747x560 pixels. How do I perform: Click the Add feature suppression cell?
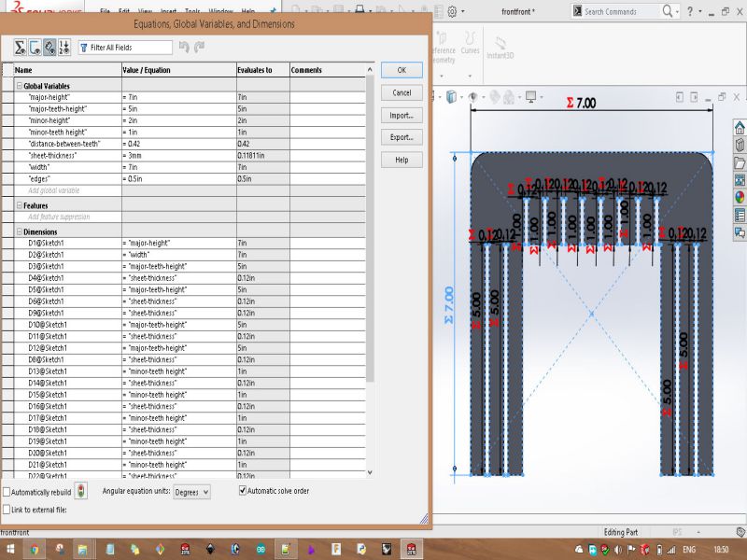click(x=67, y=217)
